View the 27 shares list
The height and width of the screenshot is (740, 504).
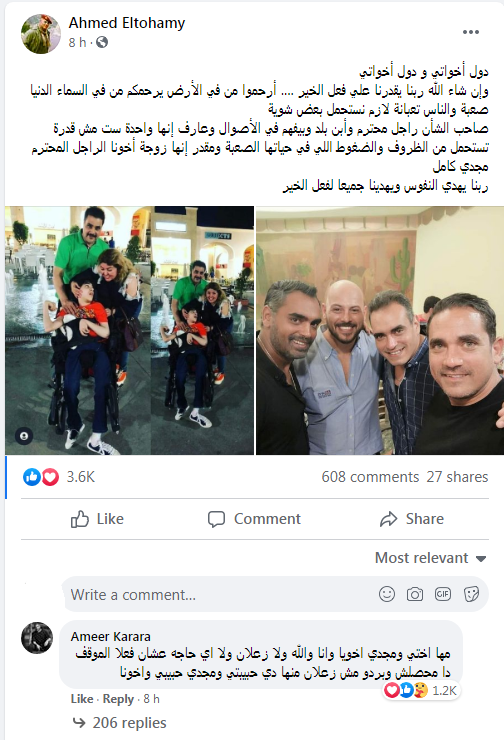click(457, 477)
